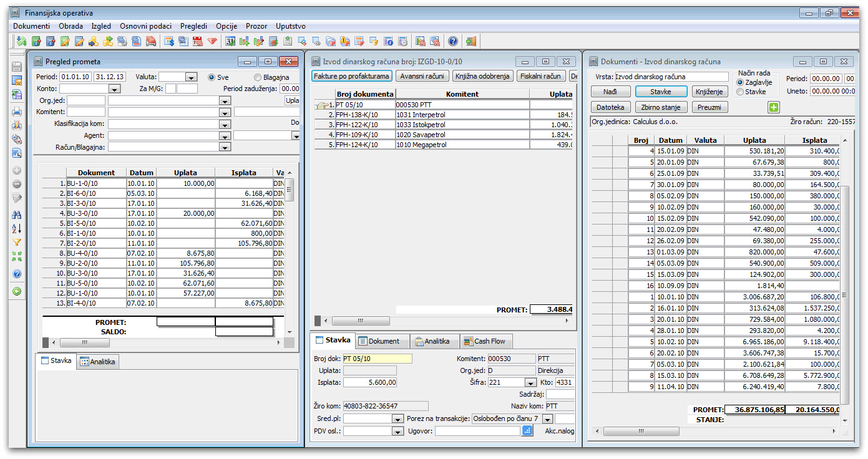
Task: Expand the Valuta dropdown
Action: pyautogui.click(x=191, y=77)
